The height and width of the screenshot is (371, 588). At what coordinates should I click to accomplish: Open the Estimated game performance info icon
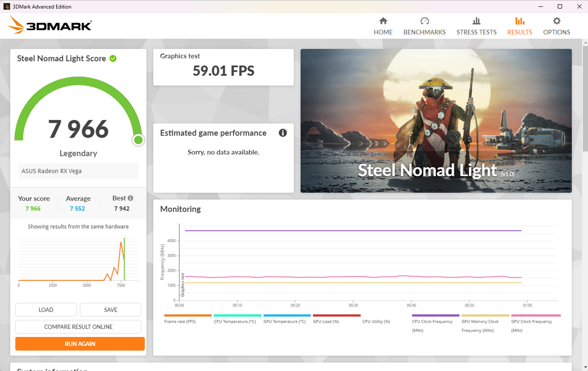pyautogui.click(x=282, y=133)
